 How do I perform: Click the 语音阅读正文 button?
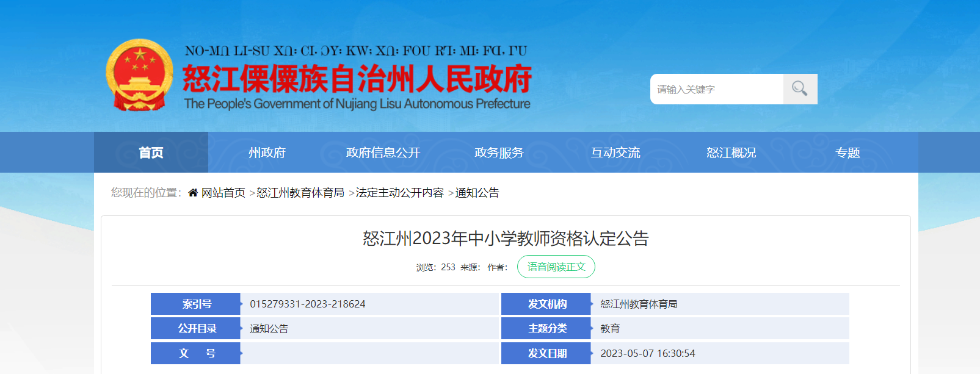coord(556,267)
